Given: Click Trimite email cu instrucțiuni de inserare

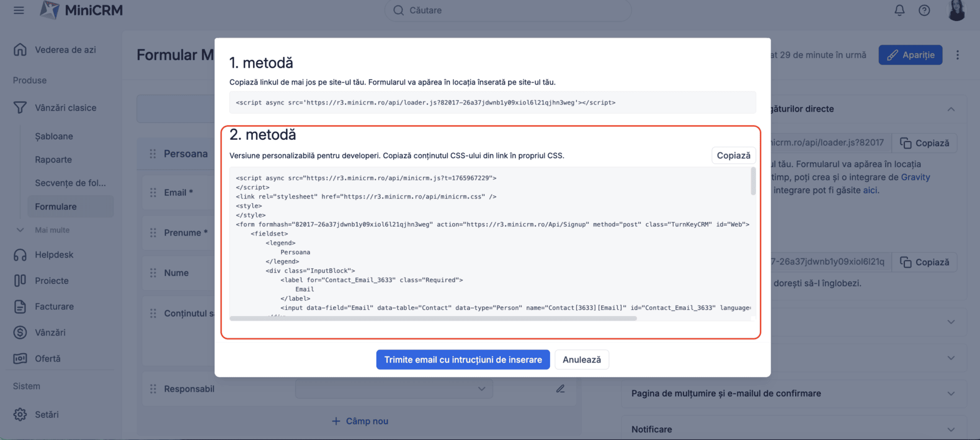Looking at the screenshot, I should pos(462,359).
